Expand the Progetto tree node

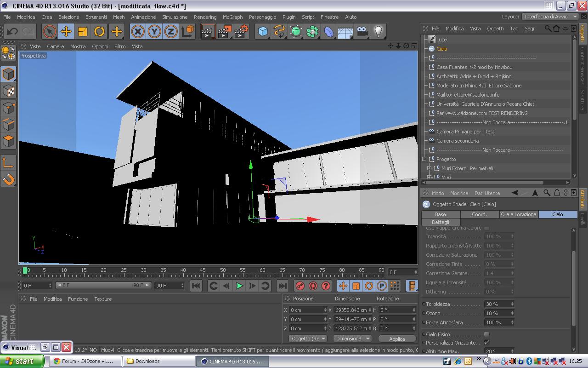[x=425, y=159]
